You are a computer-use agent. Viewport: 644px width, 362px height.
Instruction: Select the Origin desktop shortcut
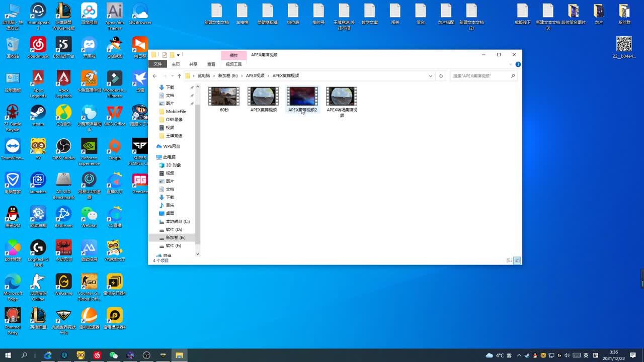point(115,146)
